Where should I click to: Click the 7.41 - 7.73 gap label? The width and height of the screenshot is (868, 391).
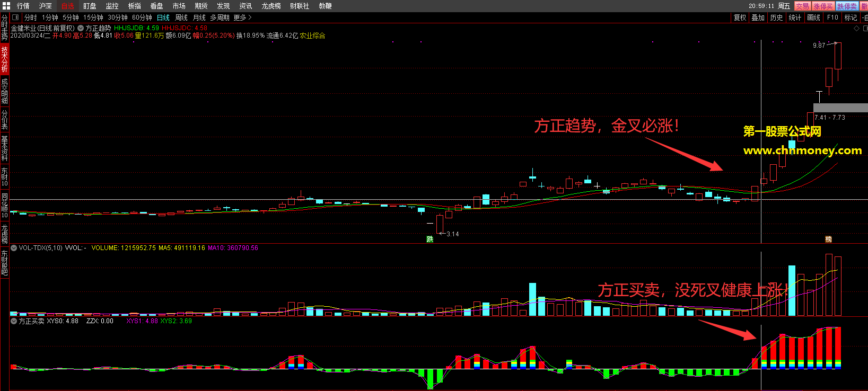[x=830, y=118]
